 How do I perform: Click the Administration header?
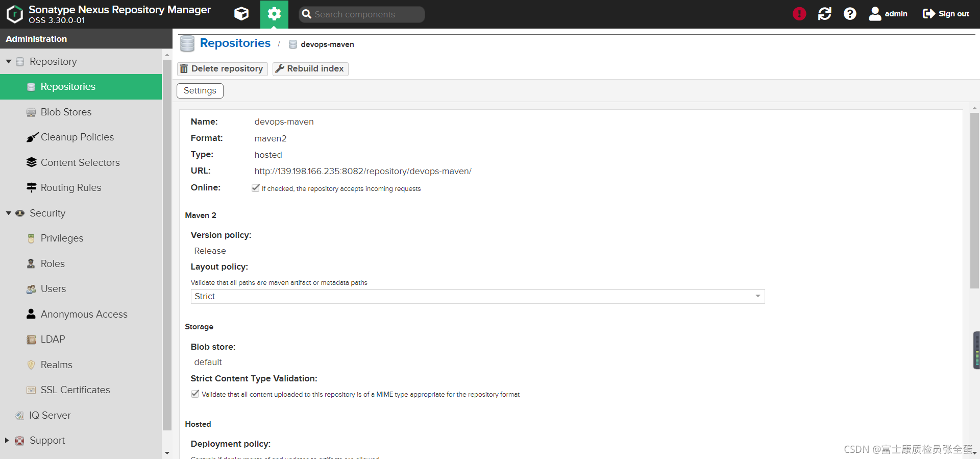coord(36,39)
